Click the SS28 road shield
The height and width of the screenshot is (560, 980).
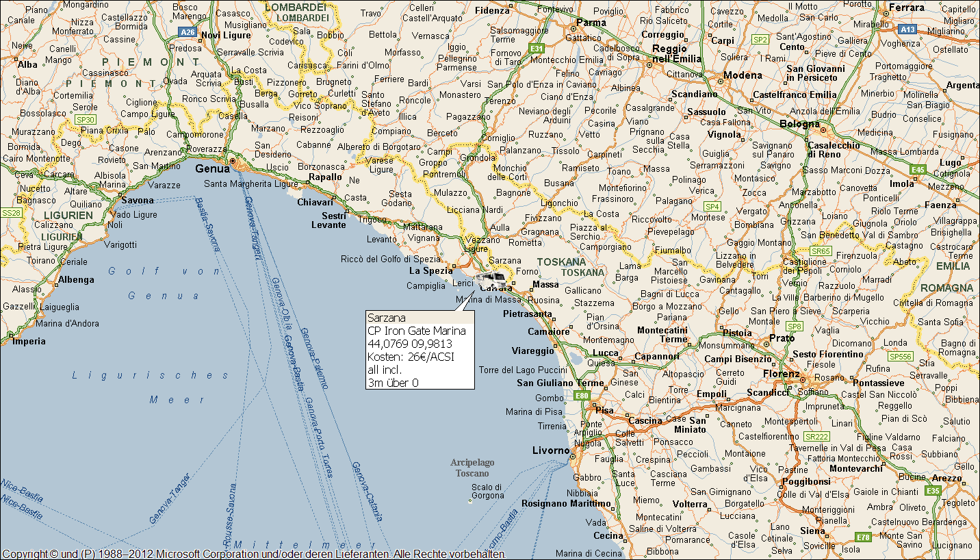pos(12,213)
